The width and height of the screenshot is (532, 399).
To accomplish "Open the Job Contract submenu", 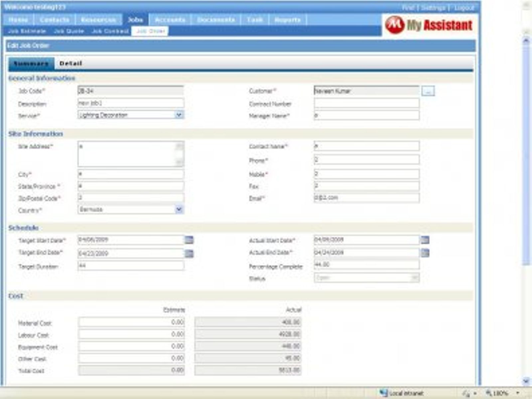I will (110, 31).
